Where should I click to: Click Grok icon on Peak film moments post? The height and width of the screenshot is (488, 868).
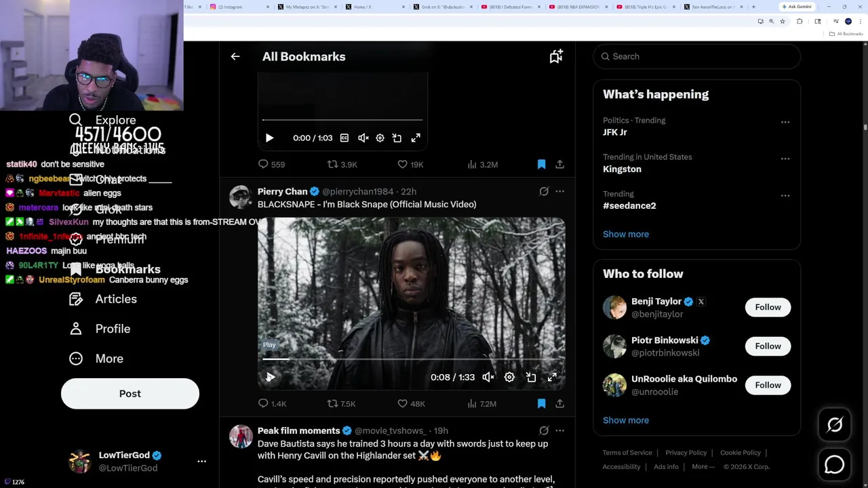(x=544, y=430)
